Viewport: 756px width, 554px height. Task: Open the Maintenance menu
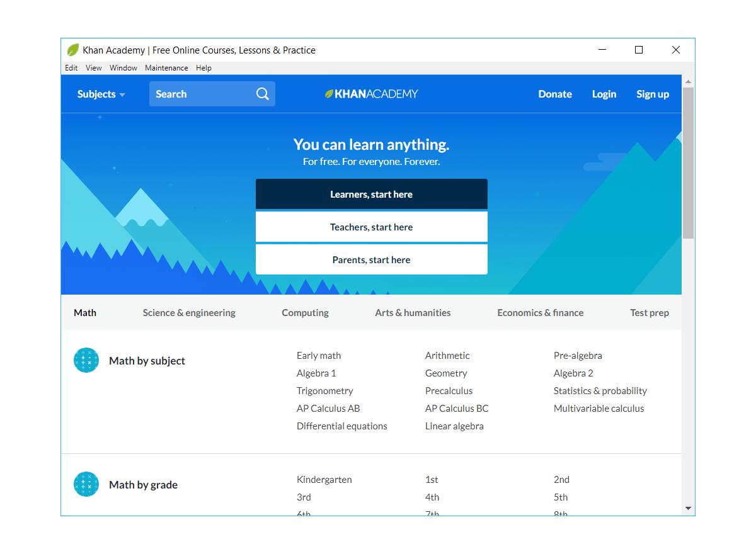tap(166, 68)
